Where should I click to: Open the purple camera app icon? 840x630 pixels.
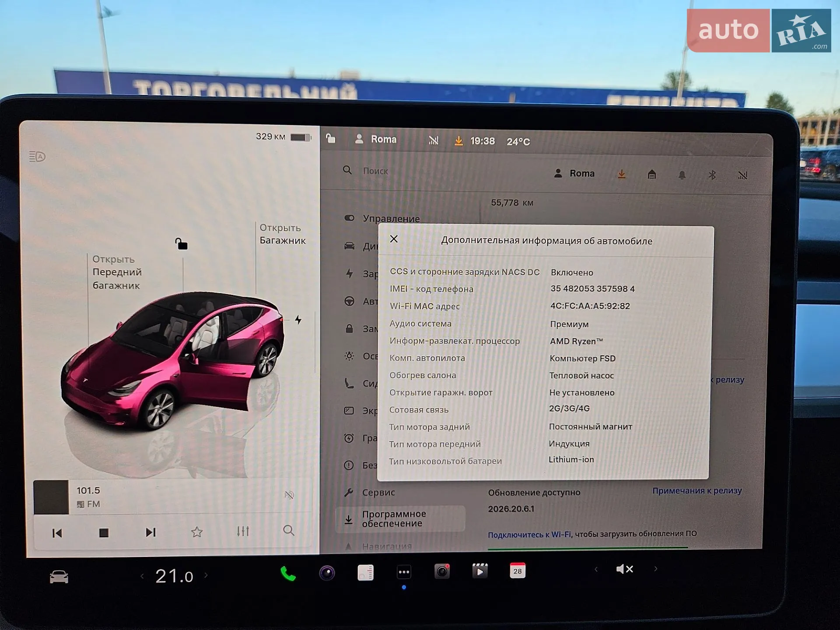coord(327,573)
